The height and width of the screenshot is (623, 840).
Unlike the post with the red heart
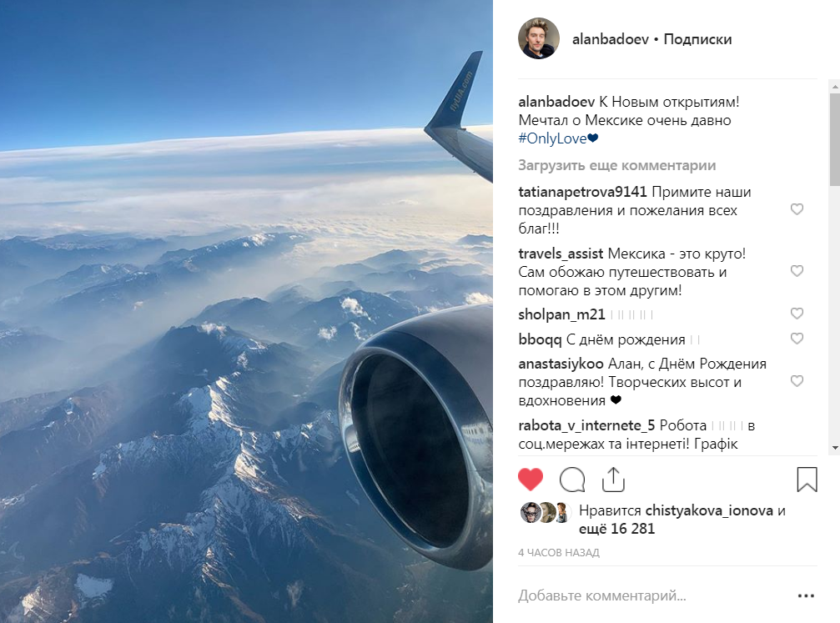(x=531, y=480)
